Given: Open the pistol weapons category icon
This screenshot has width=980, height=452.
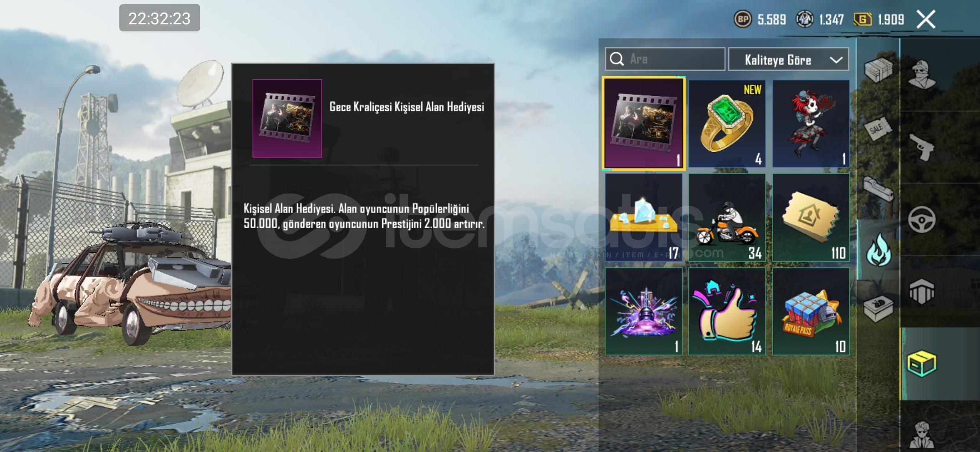Looking at the screenshot, I should pos(922,147).
